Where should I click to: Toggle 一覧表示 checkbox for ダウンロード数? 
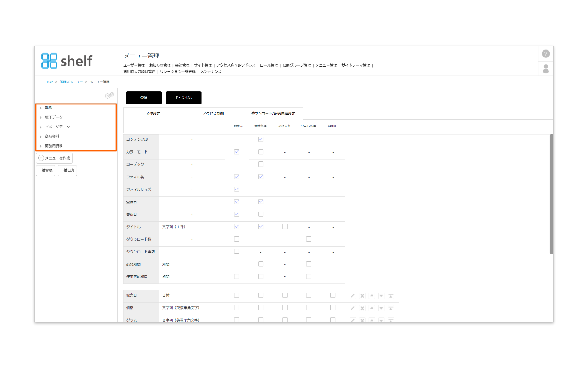click(x=237, y=239)
